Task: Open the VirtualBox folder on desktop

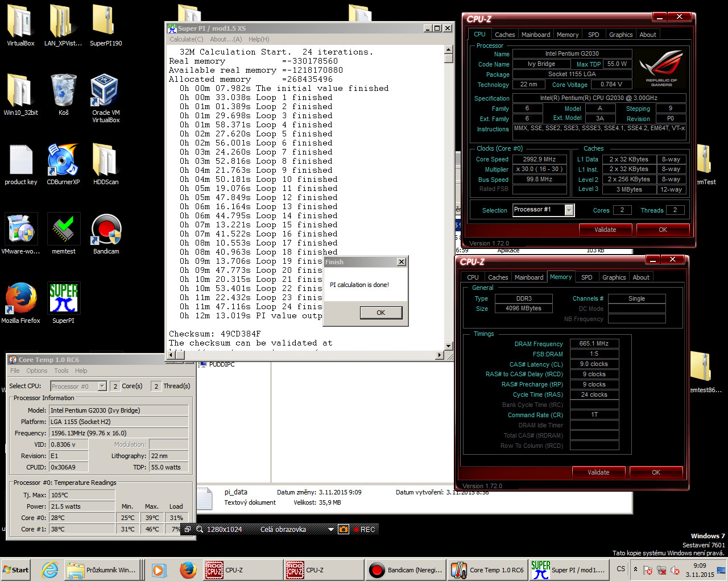Action: pyautogui.click(x=20, y=26)
